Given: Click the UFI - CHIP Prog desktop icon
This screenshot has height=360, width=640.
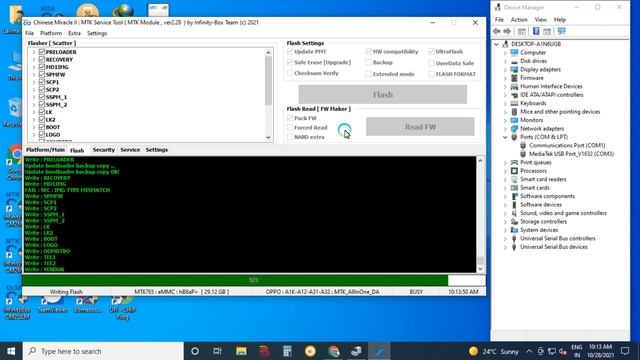Looking at the screenshot, I should 122,307.
